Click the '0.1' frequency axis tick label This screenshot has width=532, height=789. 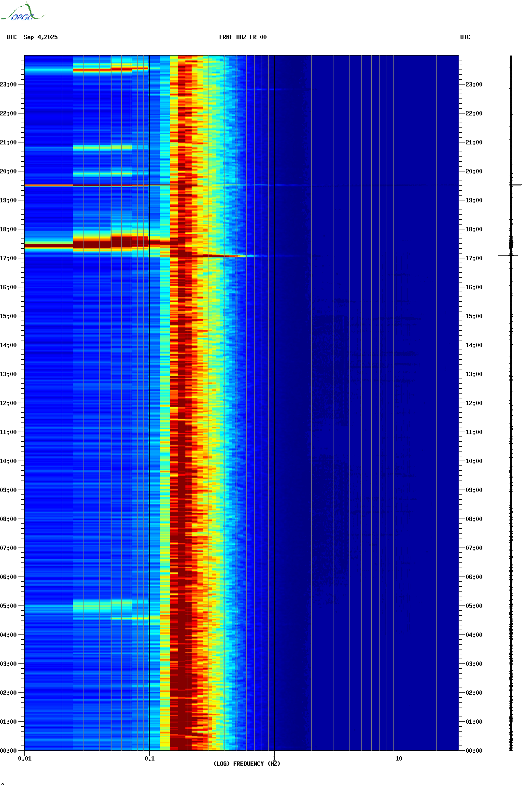click(x=150, y=759)
